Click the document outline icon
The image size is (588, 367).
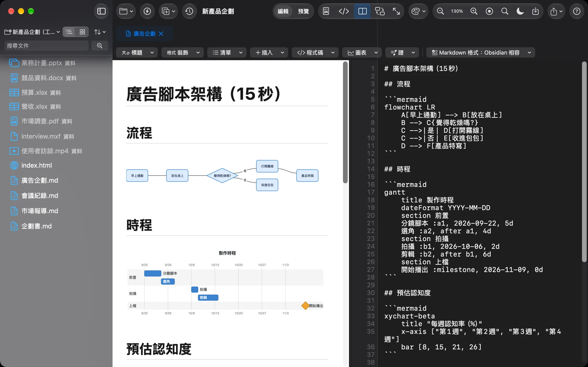tap(326, 11)
